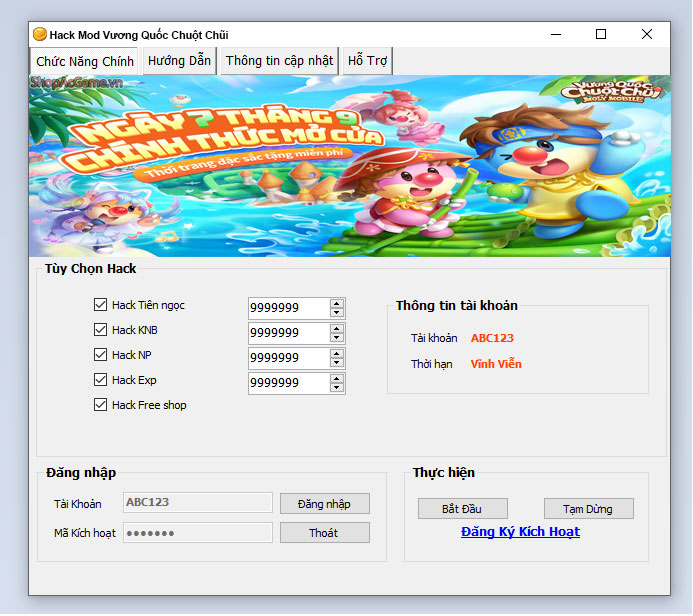Decrease the Hack Tiên ngọc value with down arrow
693x616 pixels.
pyautogui.click(x=337, y=313)
